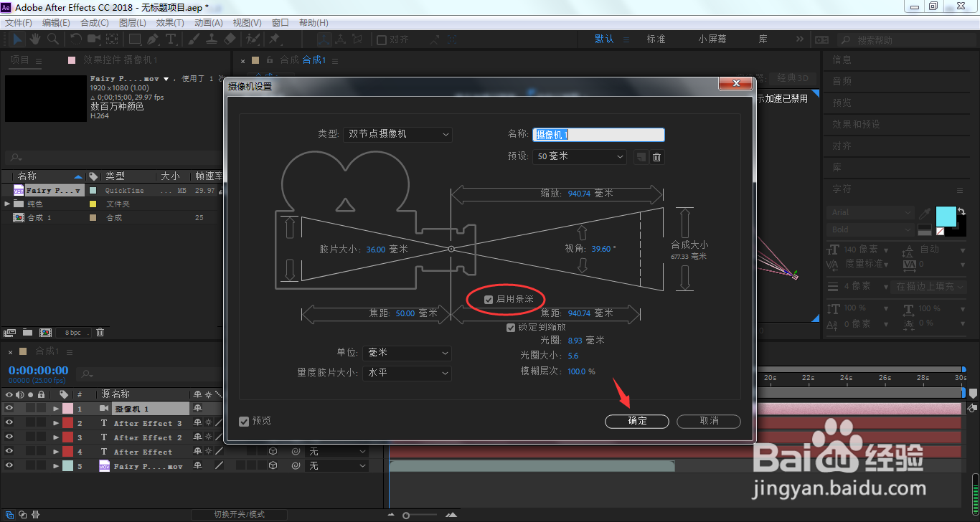Toggle 预览 checkbox in camera dialog
The height and width of the screenshot is (522, 980).
point(244,421)
